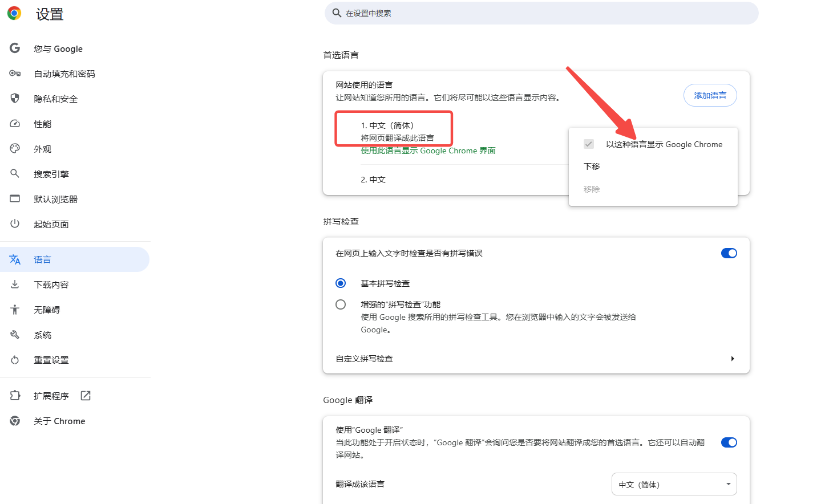
Task: Click the browser window icon for 默认浏览器
Action: (15, 198)
